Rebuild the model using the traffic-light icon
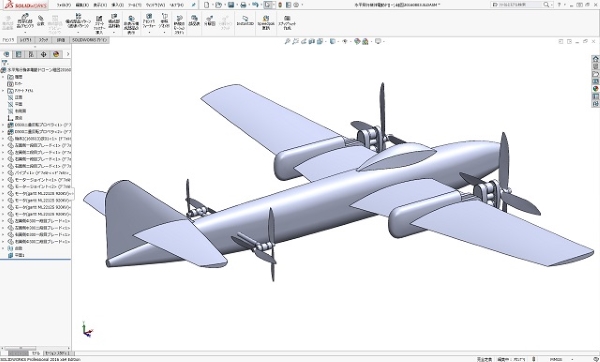 pos(280,5)
